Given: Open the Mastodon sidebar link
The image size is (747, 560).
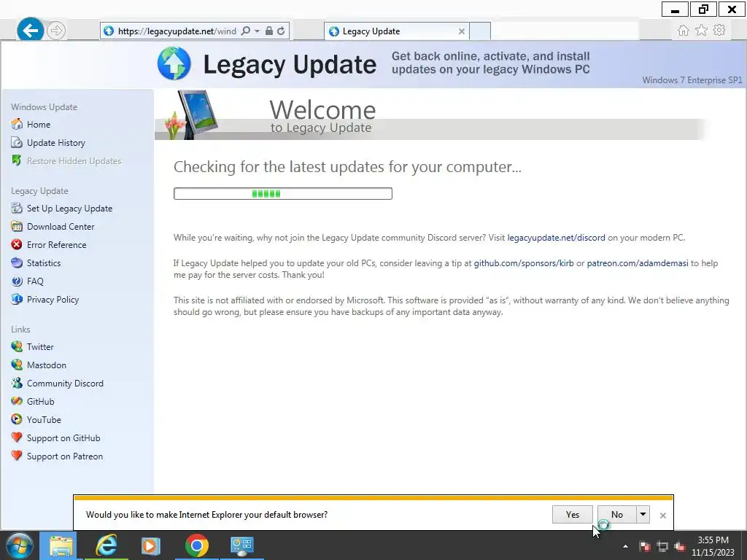Looking at the screenshot, I should click(46, 365).
